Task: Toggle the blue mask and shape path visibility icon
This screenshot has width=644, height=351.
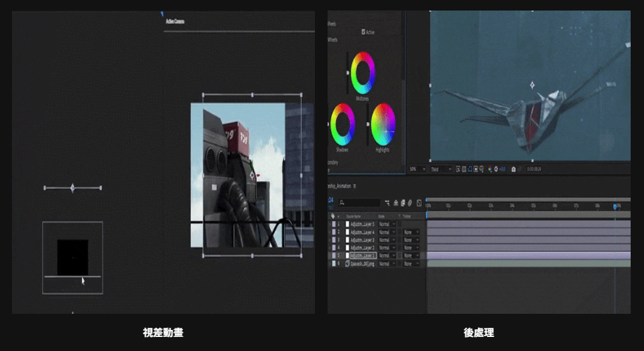Action: coord(470,169)
